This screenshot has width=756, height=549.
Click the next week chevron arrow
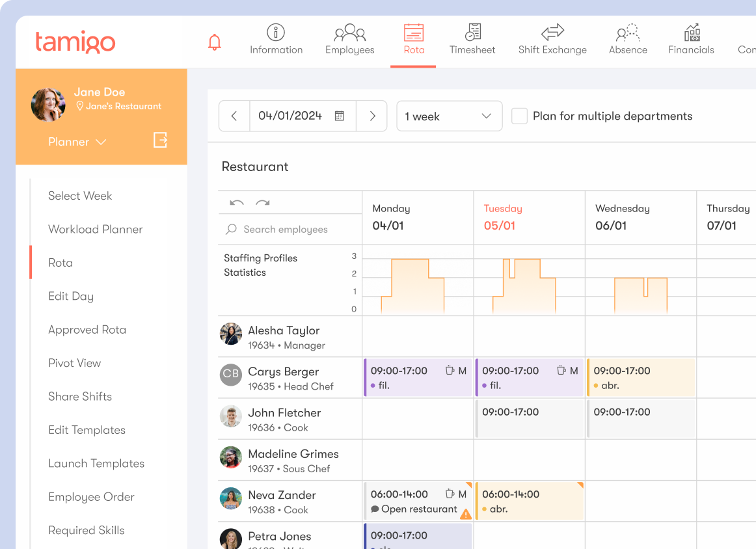(371, 116)
